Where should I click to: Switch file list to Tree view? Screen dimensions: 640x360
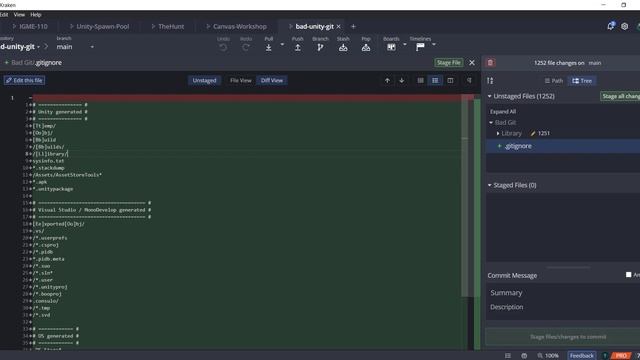pyautogui.click(x=582, y=81)
